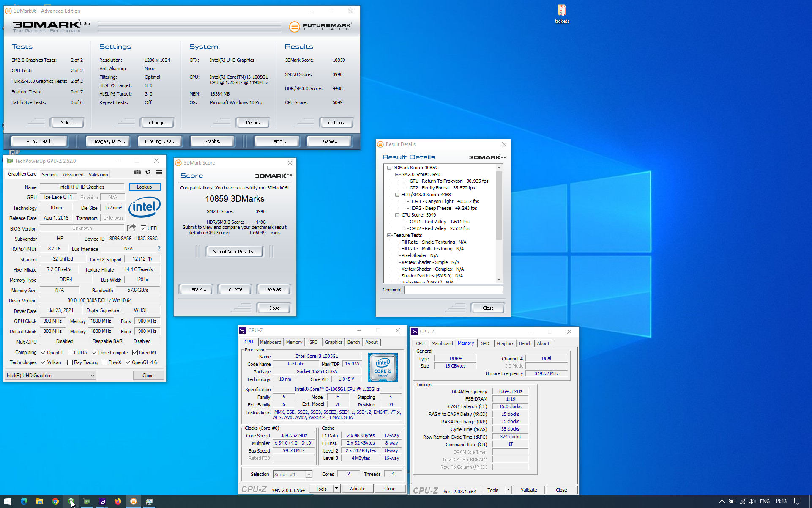Screen dimensions: 812x508
Task: Collapse the 3DMark Score tree node
Action: (389, 168)
